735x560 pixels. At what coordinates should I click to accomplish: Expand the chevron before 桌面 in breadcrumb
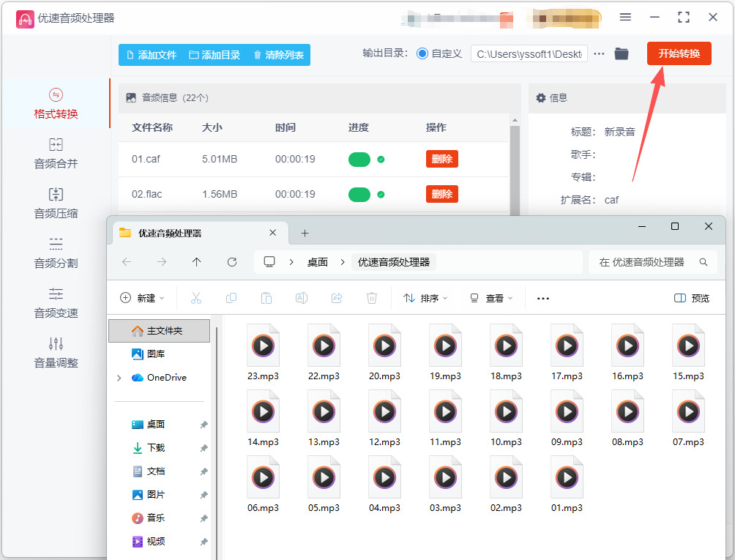pyautogui.click(x=291, y=262)
